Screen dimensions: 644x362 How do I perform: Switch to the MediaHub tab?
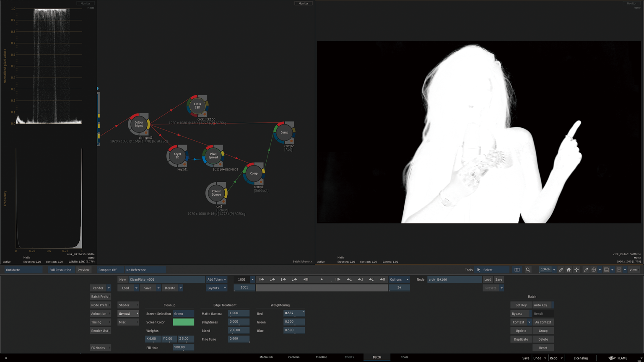pos(266,357)
